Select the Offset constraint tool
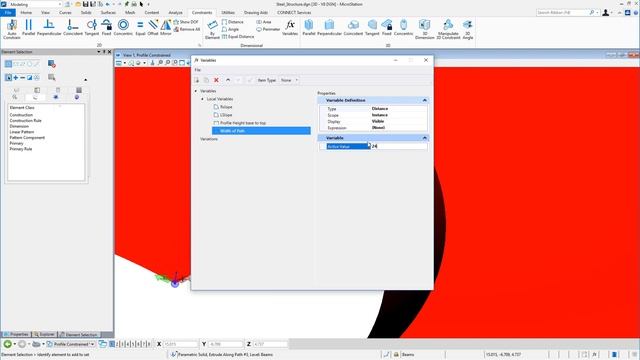 (x=153, y=28)
